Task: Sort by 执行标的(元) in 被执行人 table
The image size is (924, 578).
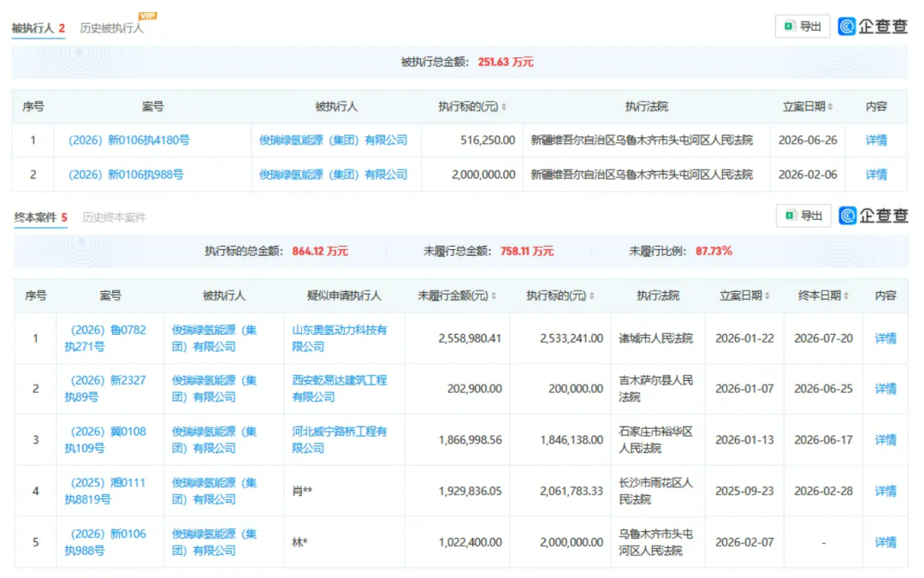Action: point(504,107)
